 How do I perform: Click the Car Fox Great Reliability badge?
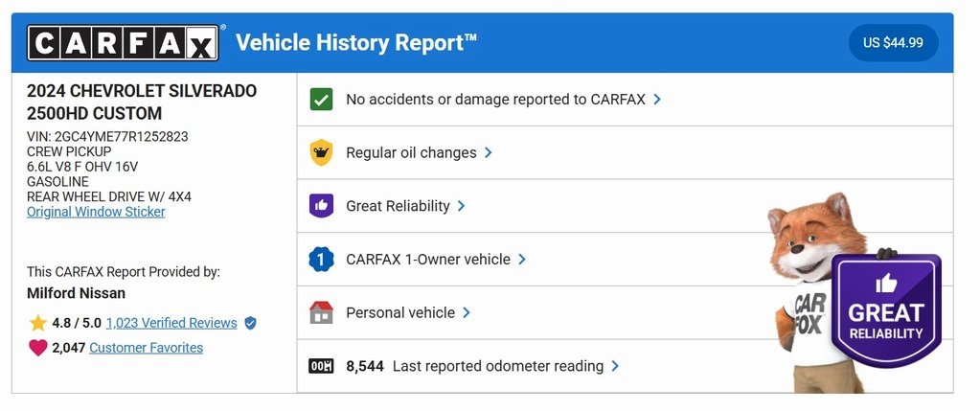pos(885,309)
